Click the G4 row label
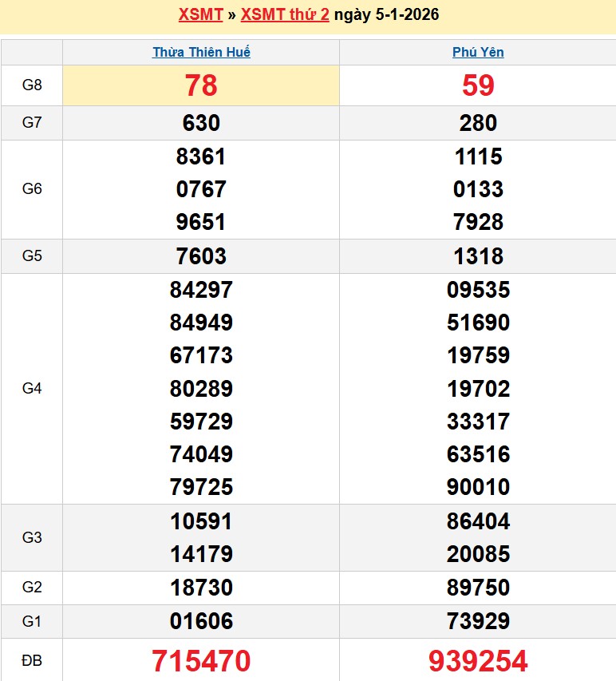 click(x=32, y=389)
